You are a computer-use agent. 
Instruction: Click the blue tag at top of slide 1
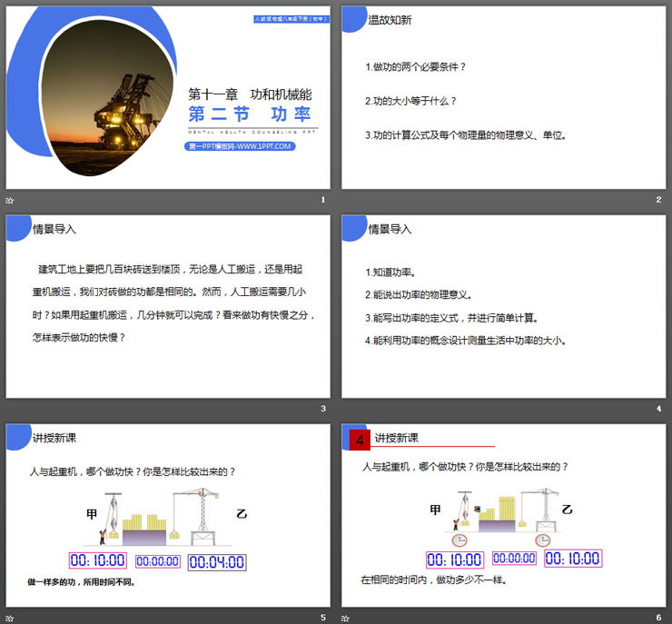point(292,19)
